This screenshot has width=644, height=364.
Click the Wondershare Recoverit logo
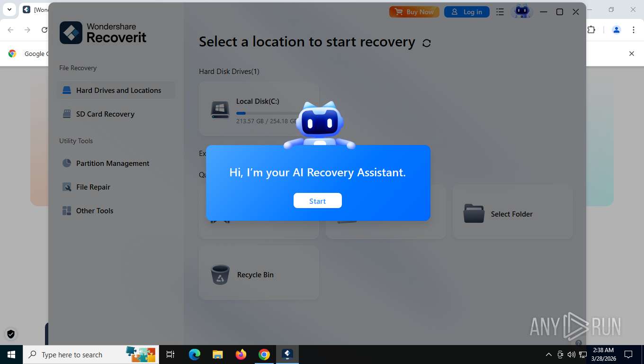click(x=103, y=33)
